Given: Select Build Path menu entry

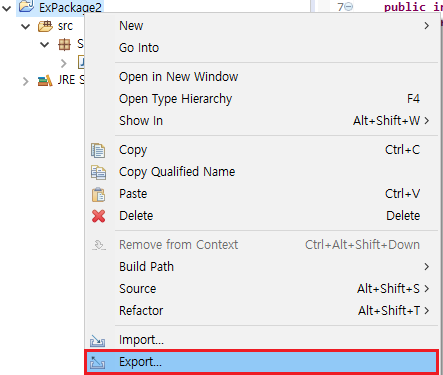Looking at the screenshot, I should [x=262, y=267].
